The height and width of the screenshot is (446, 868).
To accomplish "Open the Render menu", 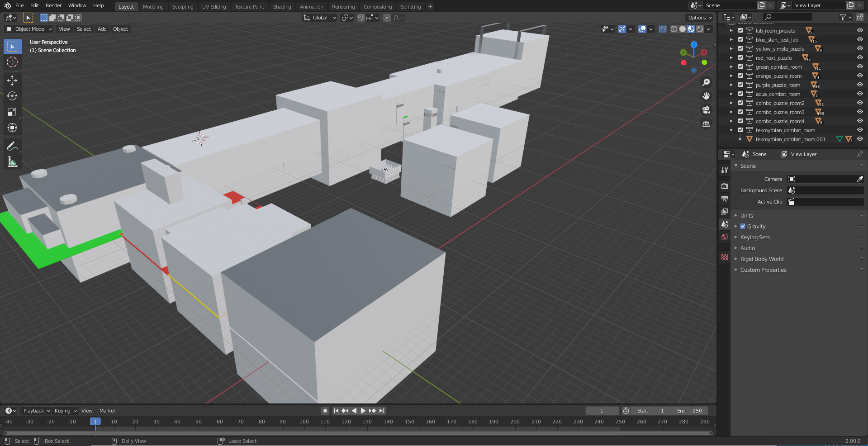I will click(53, 5).
